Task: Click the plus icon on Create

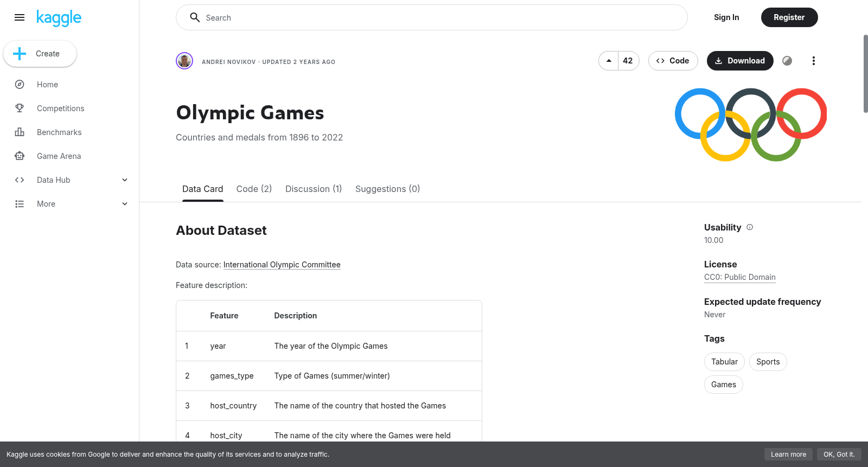Action: [x=20, y=54]
